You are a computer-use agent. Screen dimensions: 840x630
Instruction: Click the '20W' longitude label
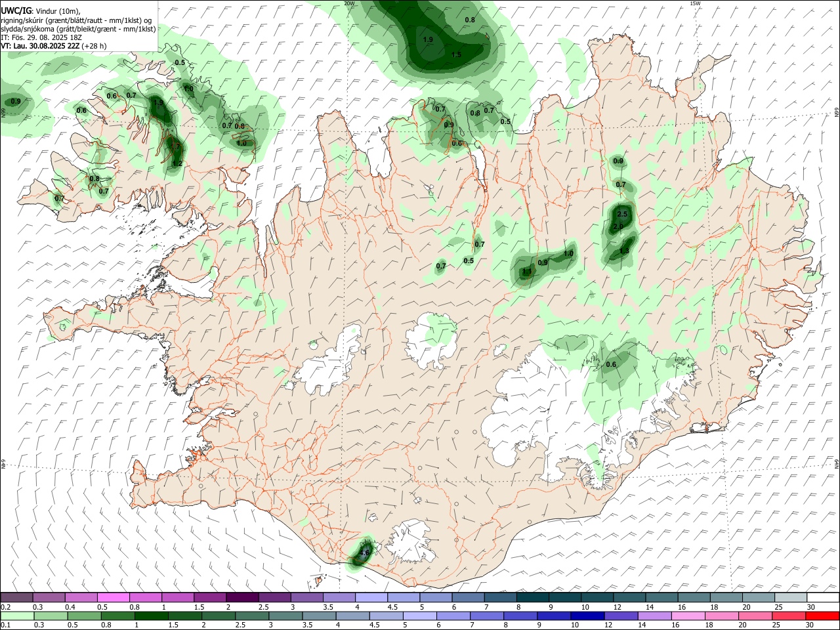point(349,3)
